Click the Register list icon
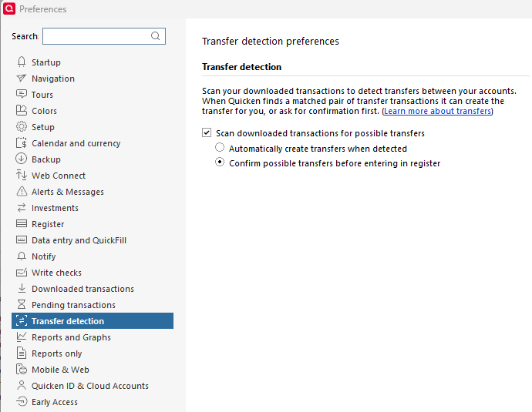The height and width of the screenshot is (412, 532). tap(22, 223)
